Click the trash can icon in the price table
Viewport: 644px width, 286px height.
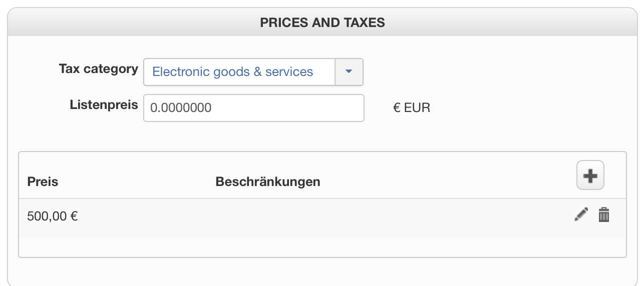click(x=604, y=215)
